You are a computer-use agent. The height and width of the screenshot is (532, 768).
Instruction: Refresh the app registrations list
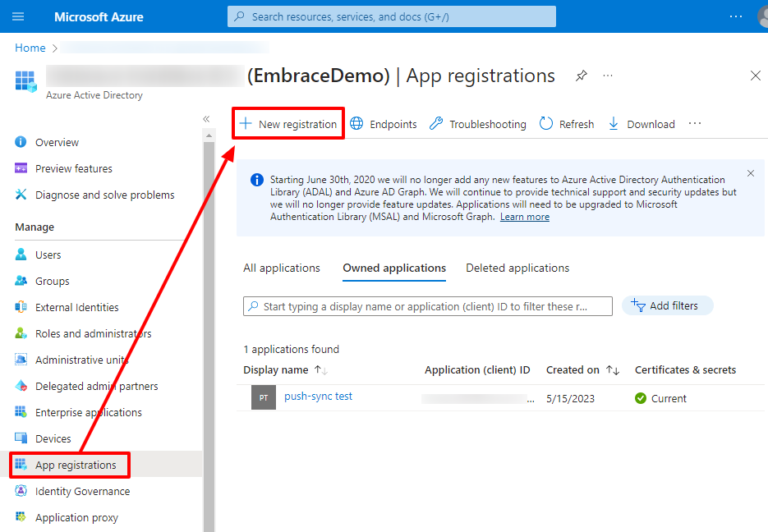coord(567,124)
